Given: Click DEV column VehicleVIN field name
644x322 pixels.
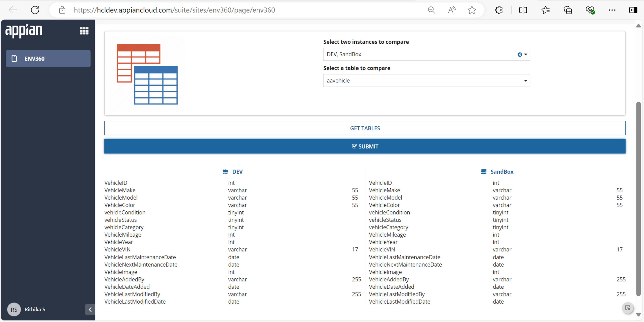Looking at the screenshot, I should [117, 250].
